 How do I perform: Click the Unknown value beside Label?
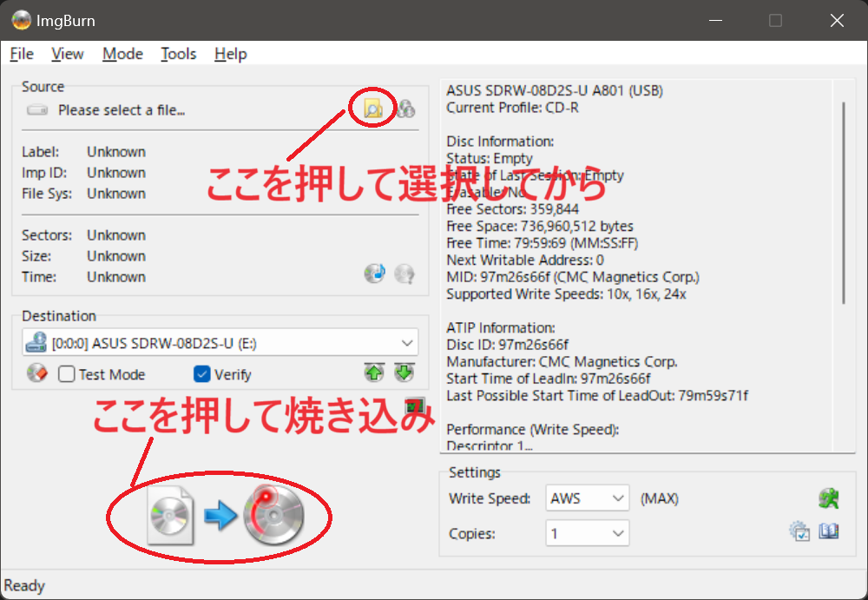click(116, 152)
